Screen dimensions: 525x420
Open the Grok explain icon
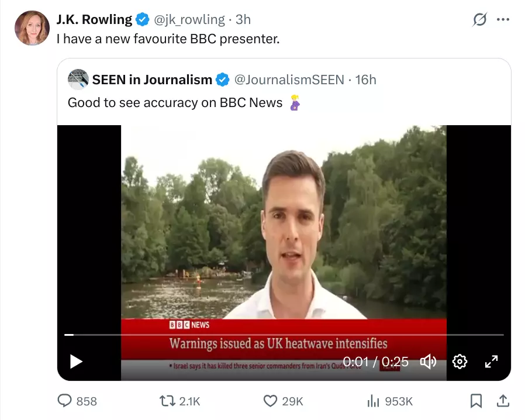(x=479, y=19)
